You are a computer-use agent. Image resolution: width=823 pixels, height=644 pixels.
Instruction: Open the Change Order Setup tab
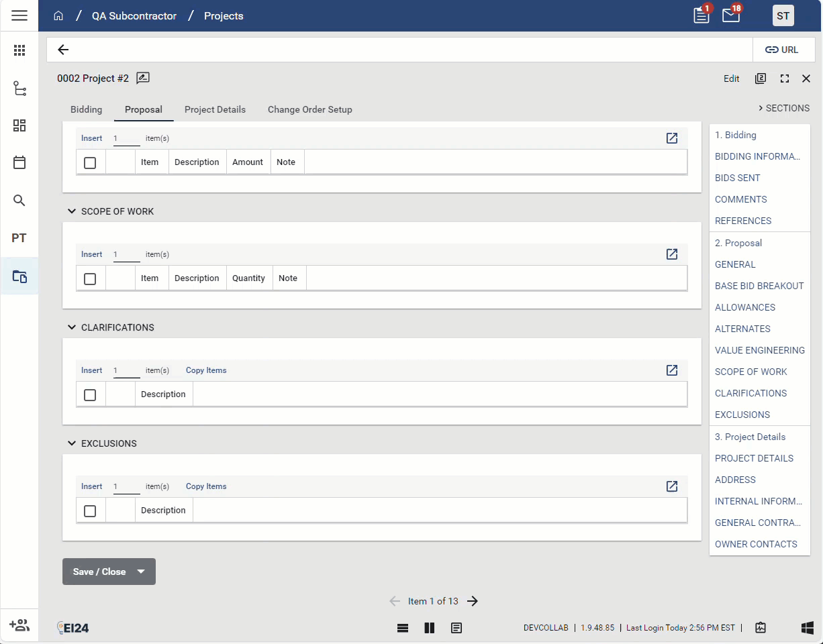(309, 109)
